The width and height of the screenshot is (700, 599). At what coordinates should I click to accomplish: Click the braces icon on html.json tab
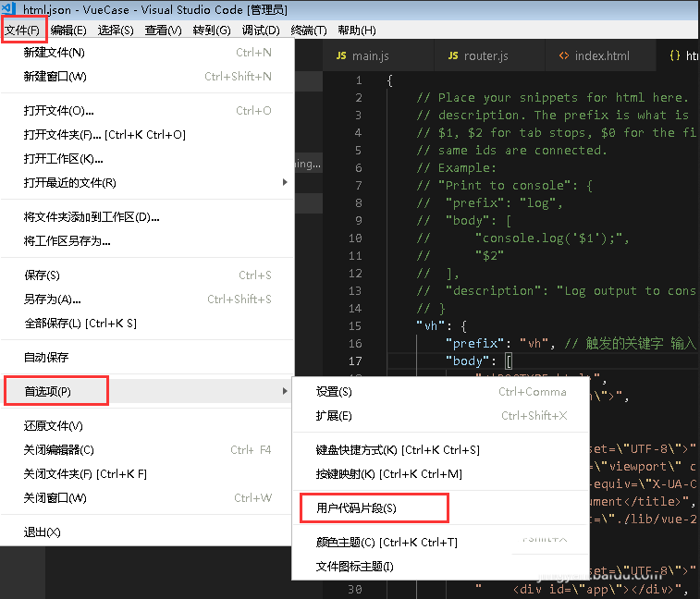tap(675, 55)
